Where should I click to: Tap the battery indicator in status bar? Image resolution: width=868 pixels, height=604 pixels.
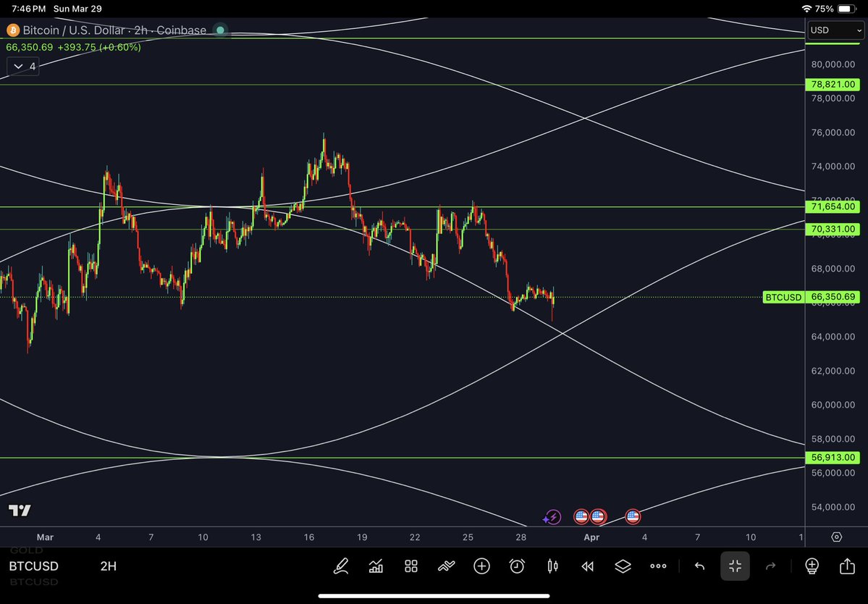pyautogui.click(x=847, y=9)
